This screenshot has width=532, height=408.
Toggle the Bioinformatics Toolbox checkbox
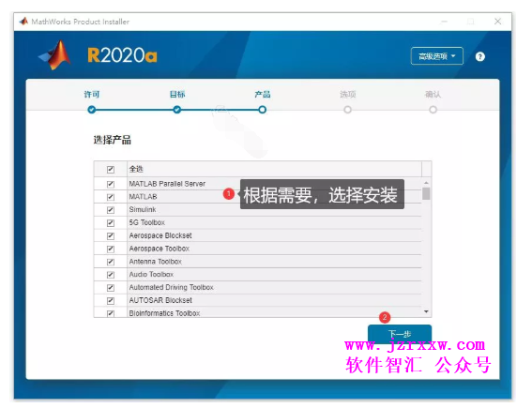click(111, 313)
